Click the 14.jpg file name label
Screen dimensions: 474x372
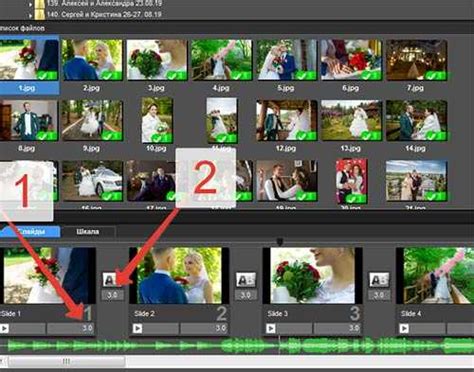pyautogui.click(x=415, y=148)
